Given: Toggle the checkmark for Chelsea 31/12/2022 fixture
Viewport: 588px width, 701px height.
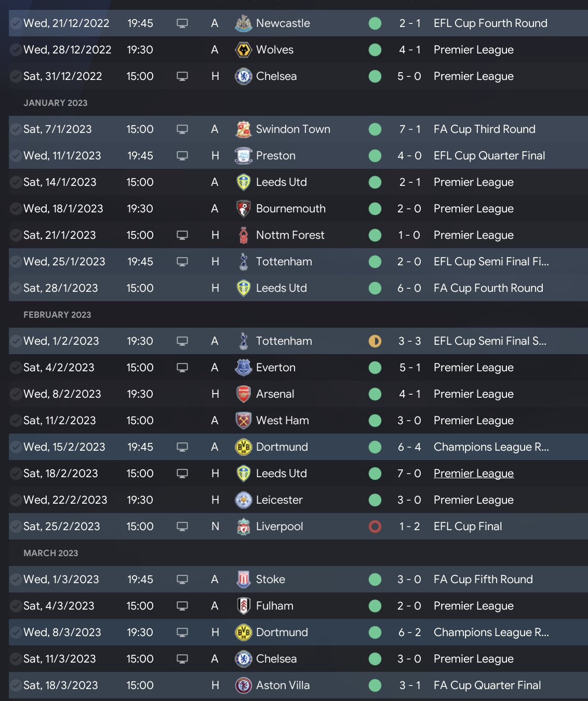Looking at the screenshot, I should pyautogui.click(x=16, y=76).
